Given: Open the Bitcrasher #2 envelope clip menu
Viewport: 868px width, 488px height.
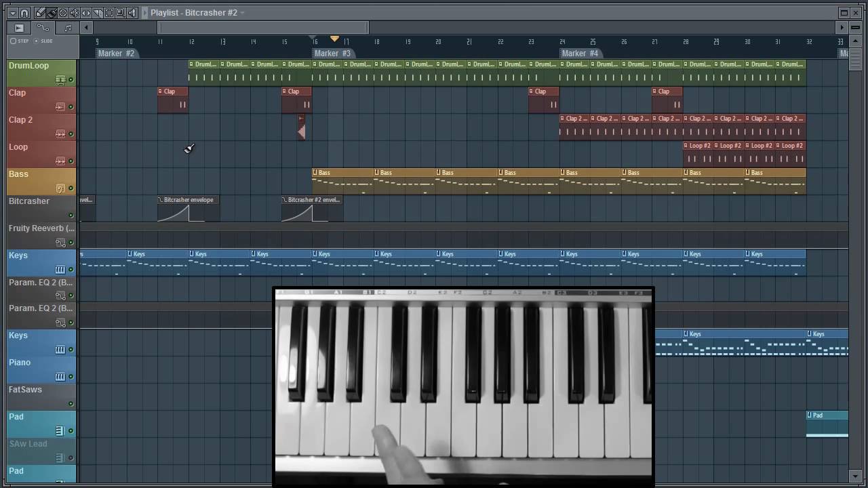Looking at the screenshot, I should [284, 200].
